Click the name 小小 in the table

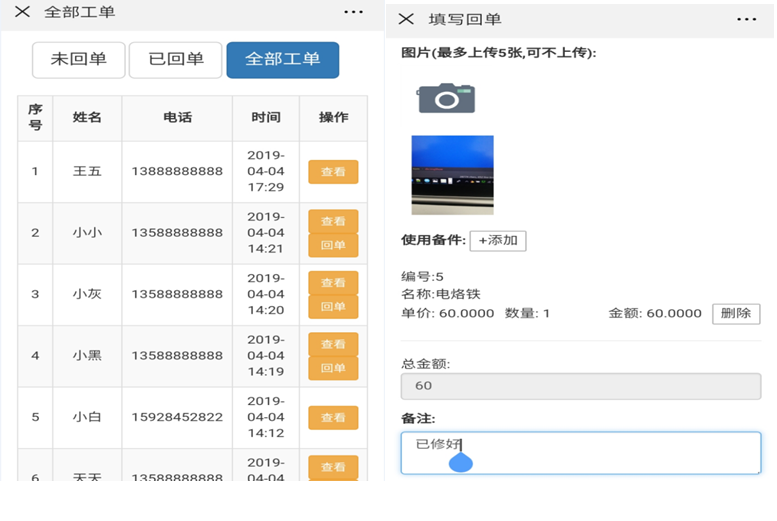(x=87, y=233)
